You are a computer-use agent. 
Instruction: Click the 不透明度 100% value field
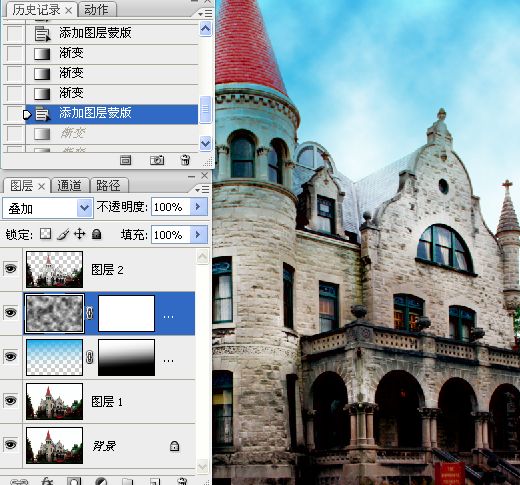point(171,207)
